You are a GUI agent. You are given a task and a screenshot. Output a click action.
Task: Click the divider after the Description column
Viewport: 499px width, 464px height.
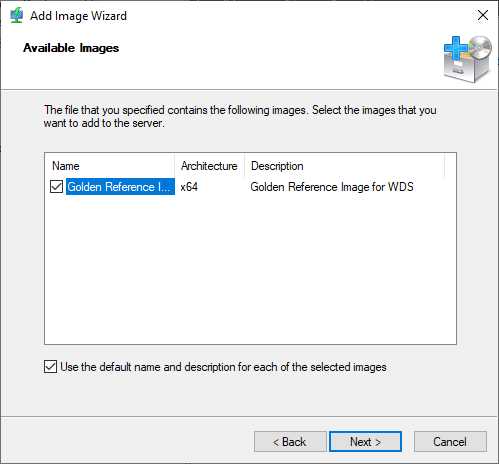[x=444, y=166]
